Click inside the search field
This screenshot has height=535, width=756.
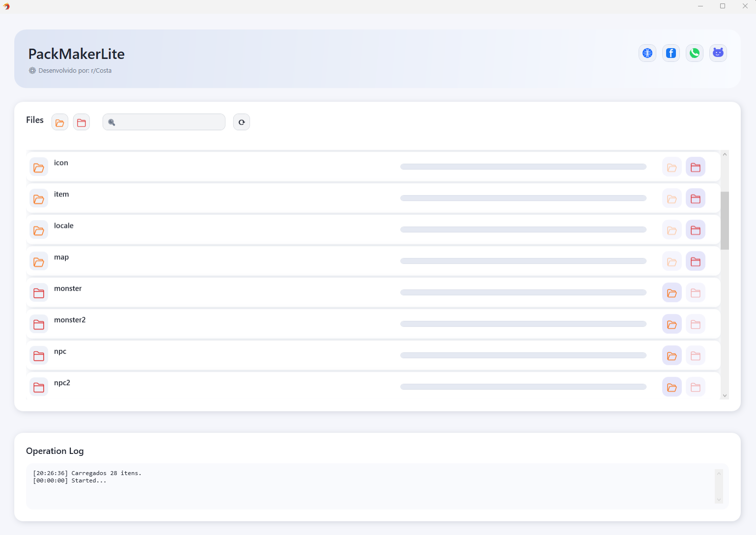click(164, 122)
